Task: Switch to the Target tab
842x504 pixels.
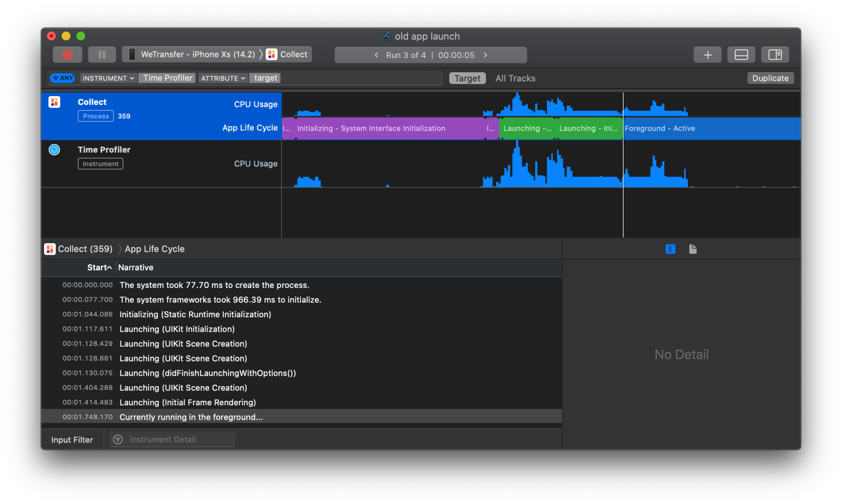Action: click(x=467, y=78)
